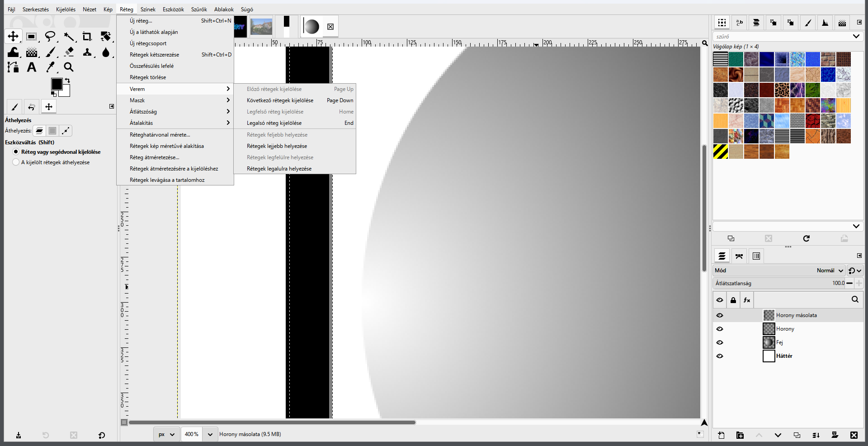The width and height of the screenshot is (868, 446).
Task: Select the Paths tool
Action: [x=13, y=67]
